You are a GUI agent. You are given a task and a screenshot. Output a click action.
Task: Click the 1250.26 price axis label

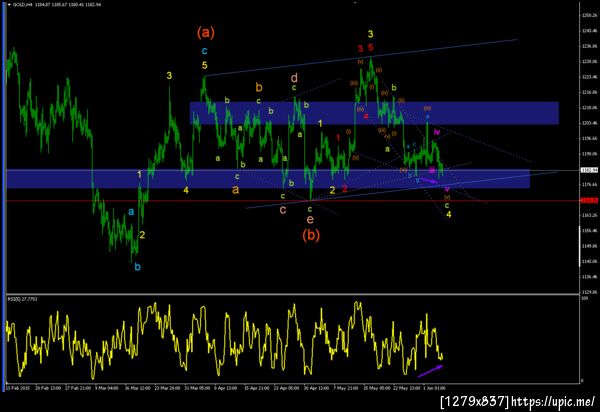(589, 15)
